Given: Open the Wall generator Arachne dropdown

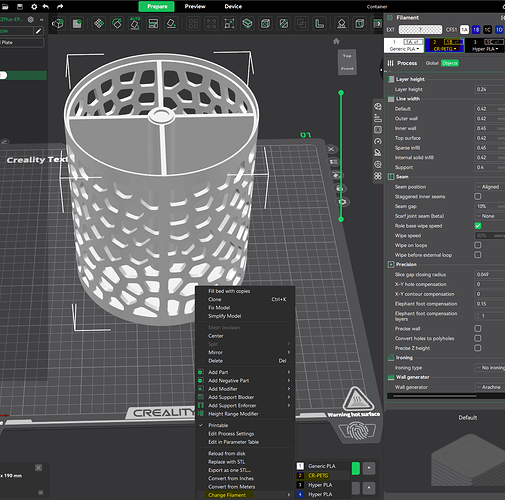Looking at the screenshot, I should point(489,387).
